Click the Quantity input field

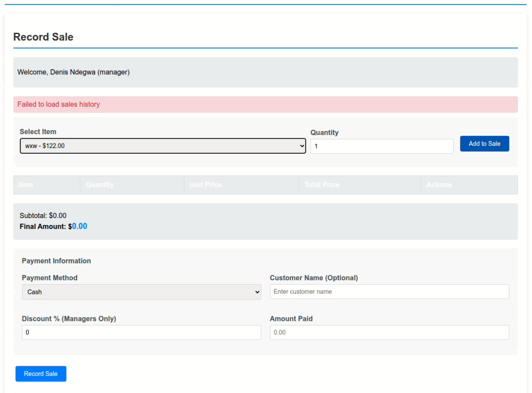point(382,146)
